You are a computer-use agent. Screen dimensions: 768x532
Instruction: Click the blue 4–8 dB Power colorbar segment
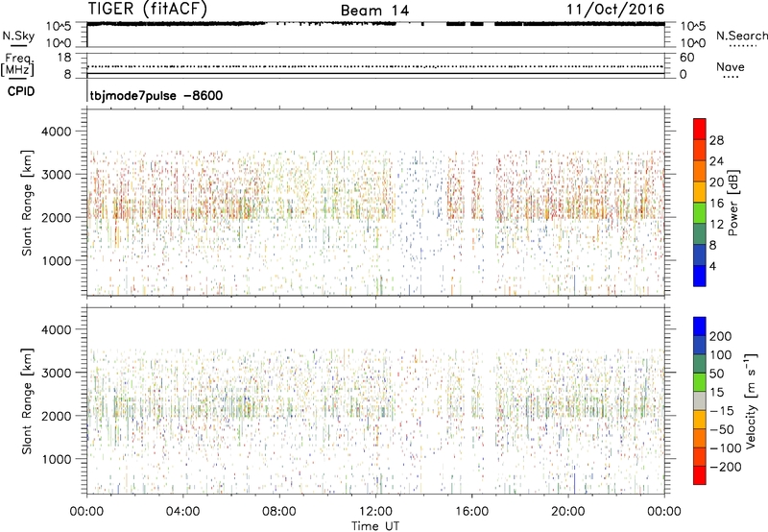pos(700,254)
